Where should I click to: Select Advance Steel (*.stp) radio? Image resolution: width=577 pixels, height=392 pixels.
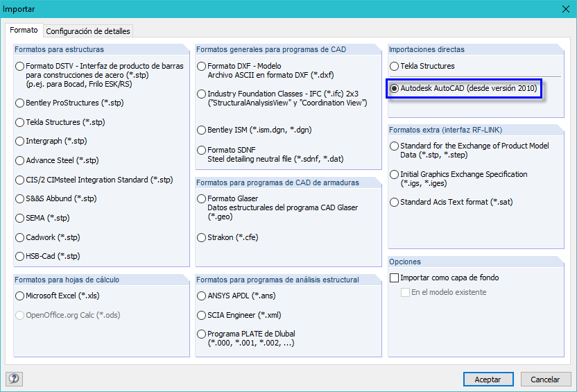click(20, 160)
